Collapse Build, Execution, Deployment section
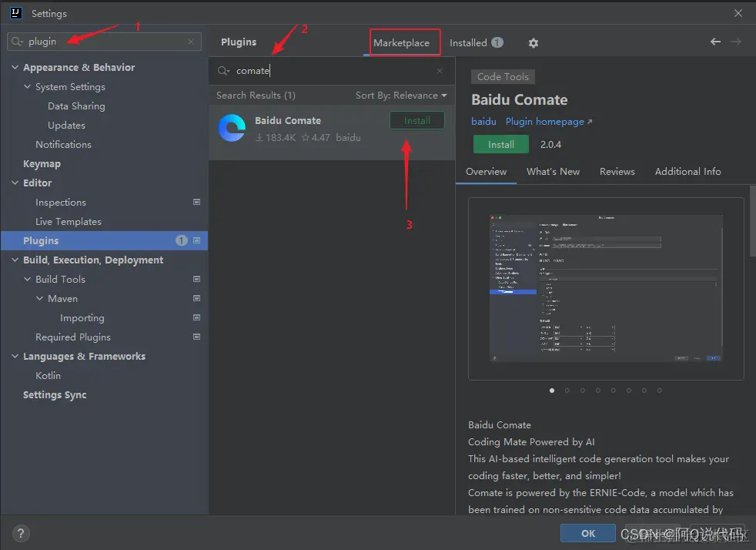This screenshot has height=550, width=756. tap(15, 260)
